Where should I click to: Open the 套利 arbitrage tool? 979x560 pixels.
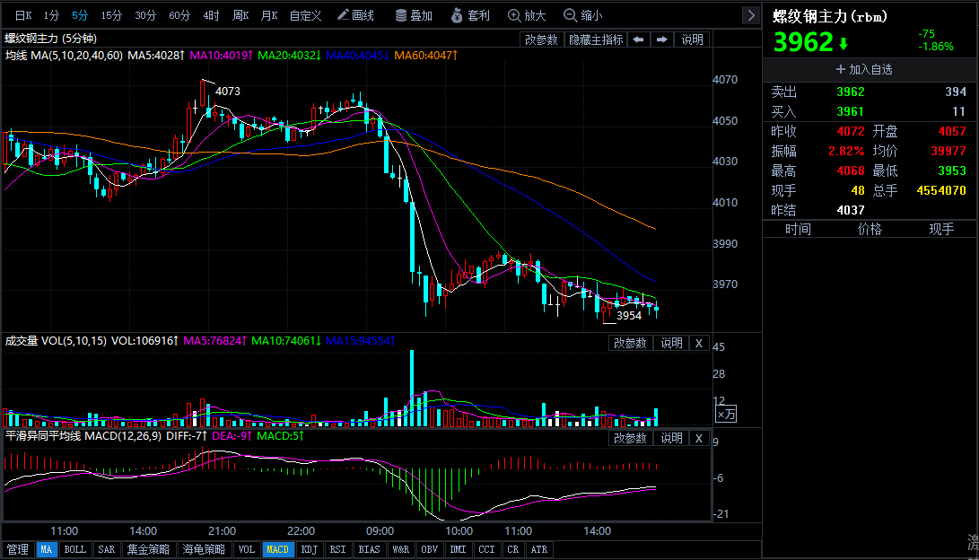(x=470, y=15)
